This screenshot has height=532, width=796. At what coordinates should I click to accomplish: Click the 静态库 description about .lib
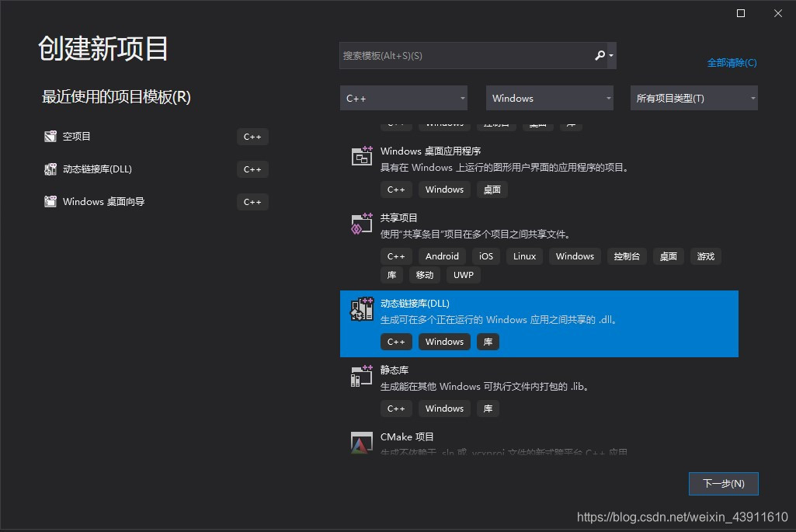(x=486, y=386)
